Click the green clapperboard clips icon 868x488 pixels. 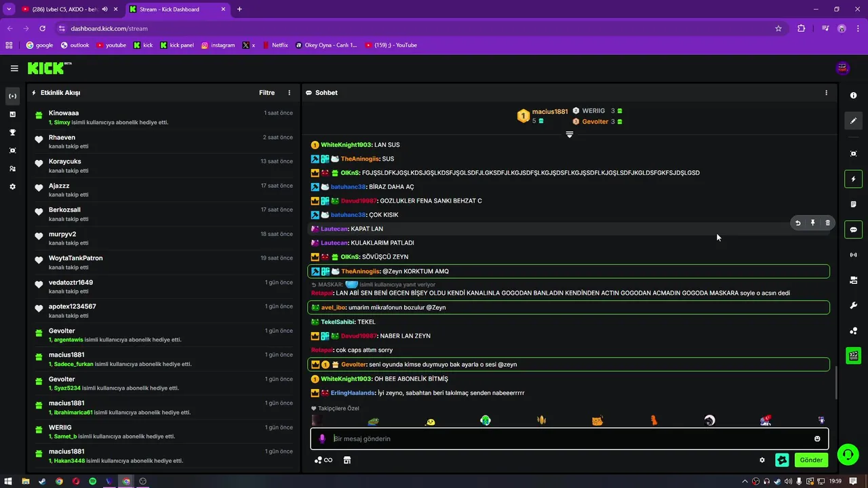(853, 355)
